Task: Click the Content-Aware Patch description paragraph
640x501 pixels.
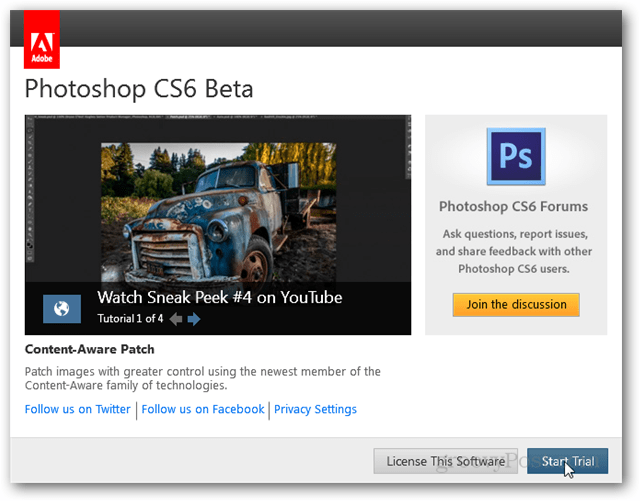Action: pyautogui.click(x=203, y=378)
